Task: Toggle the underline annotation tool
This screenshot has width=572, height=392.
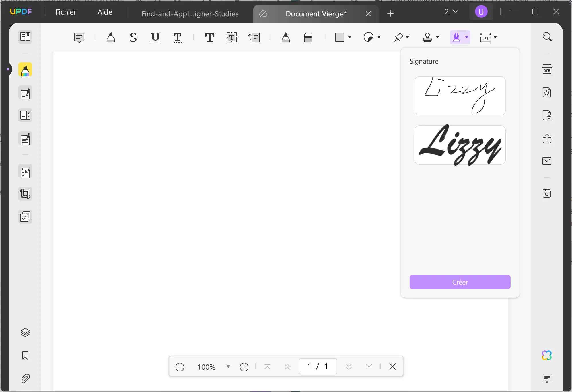Action: [155, 37]
